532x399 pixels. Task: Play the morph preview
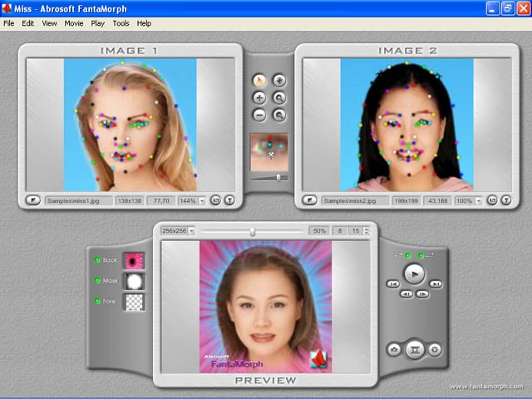414,273
